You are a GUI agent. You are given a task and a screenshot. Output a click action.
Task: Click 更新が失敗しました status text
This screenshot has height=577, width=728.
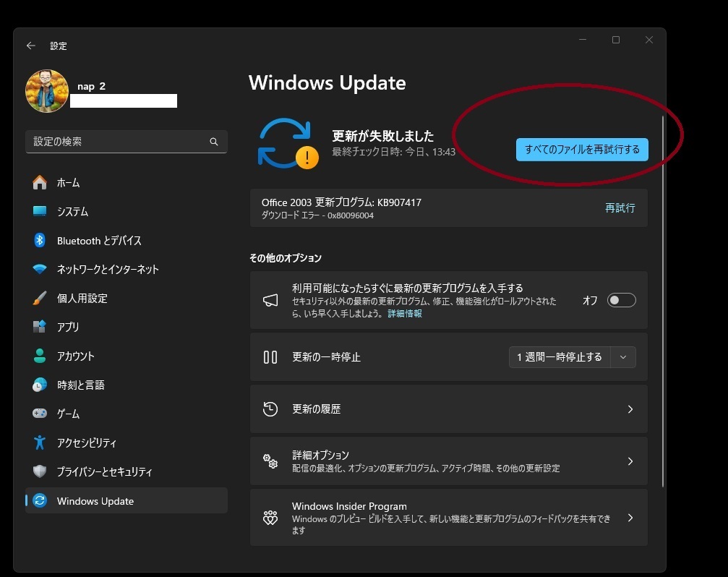[382, 136]
